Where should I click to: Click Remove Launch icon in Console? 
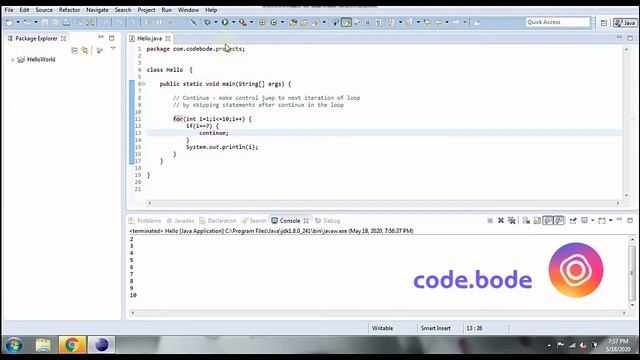tap(501, 220)
